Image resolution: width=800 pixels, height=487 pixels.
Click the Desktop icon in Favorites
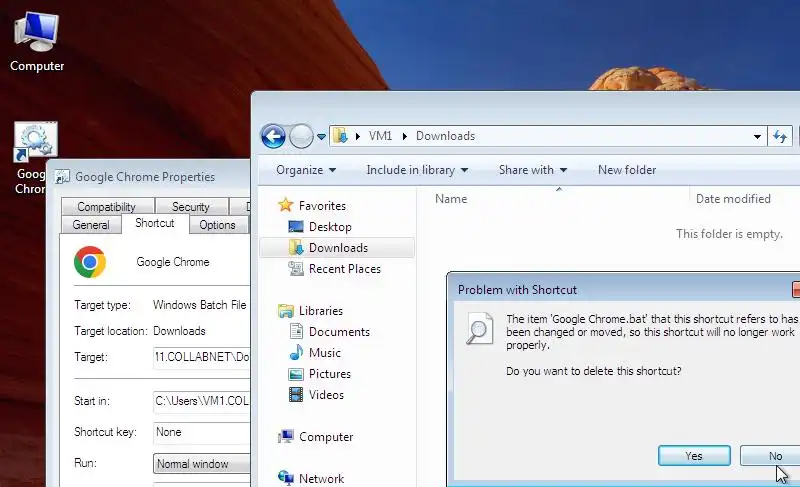click(x=296, y=226)
